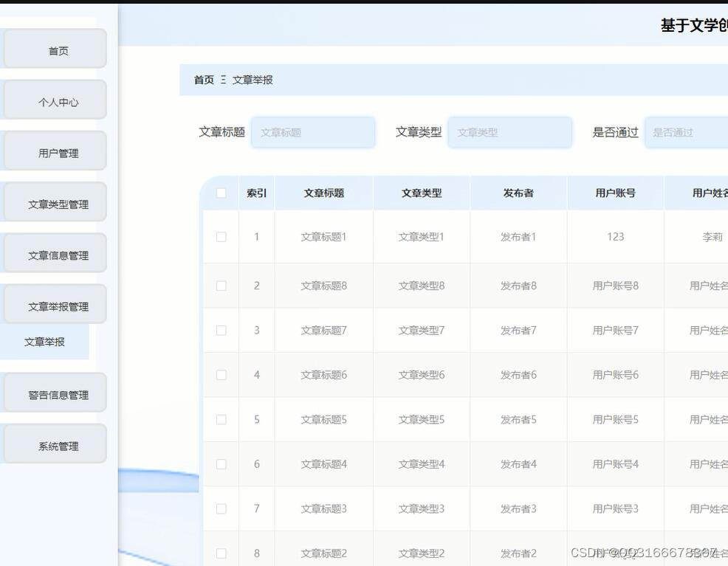
Task: Open the 首页 item in the sidebar
Action: pyautogui.click(x=55, y=50)
